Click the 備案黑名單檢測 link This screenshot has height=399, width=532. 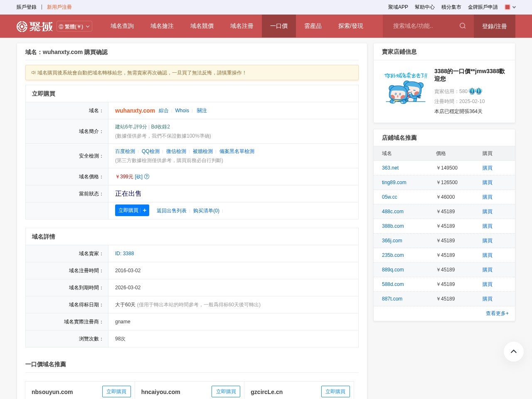tap(237, 151)
